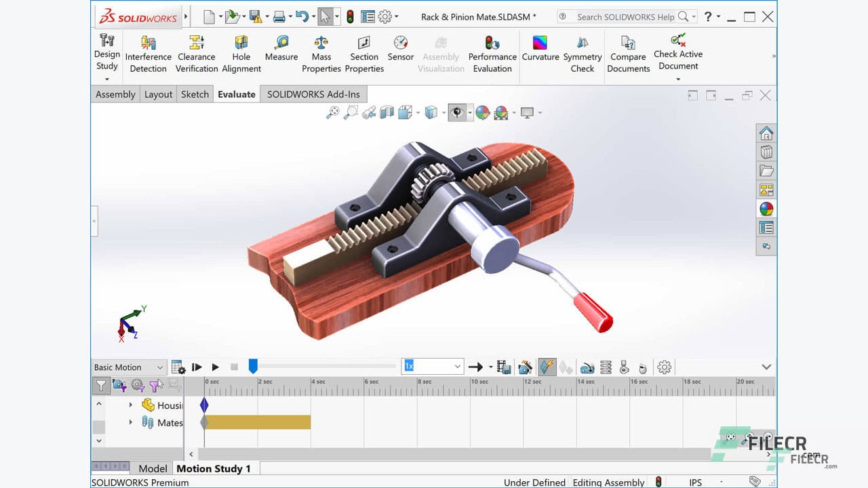Open the 1x playback speed dropdown

click(458, 367)
